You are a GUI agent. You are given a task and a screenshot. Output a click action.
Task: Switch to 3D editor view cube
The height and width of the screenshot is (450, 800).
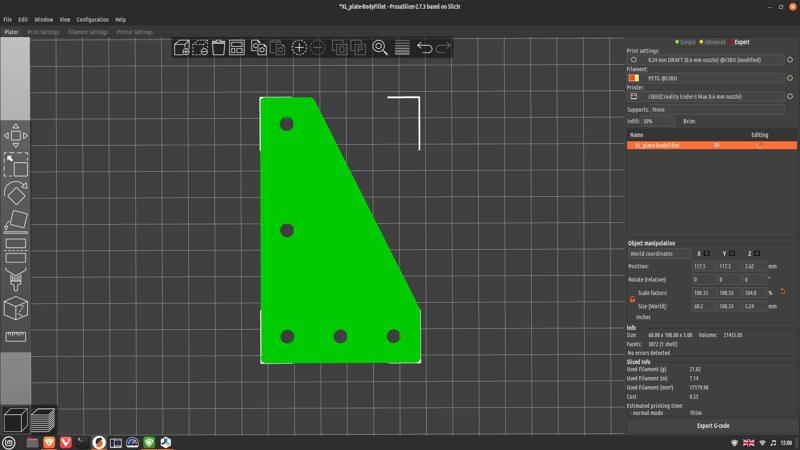click(16, 420)
